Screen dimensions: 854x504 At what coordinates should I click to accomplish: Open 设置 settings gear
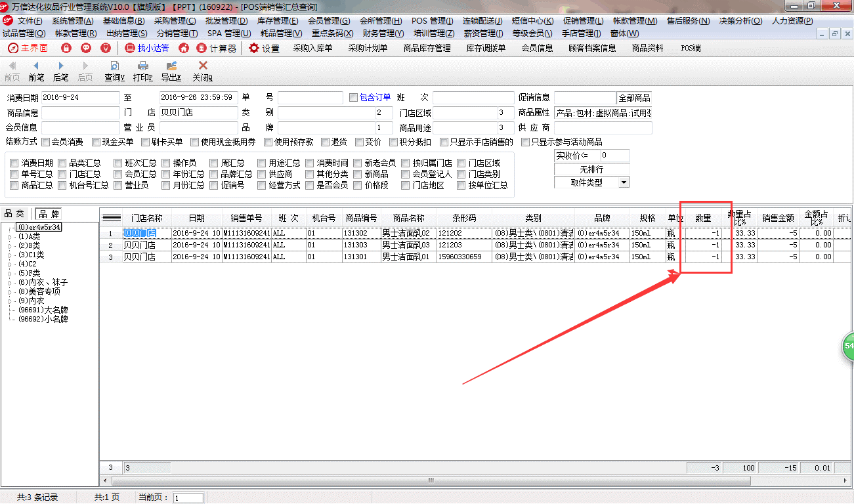(x=264, y=48)
